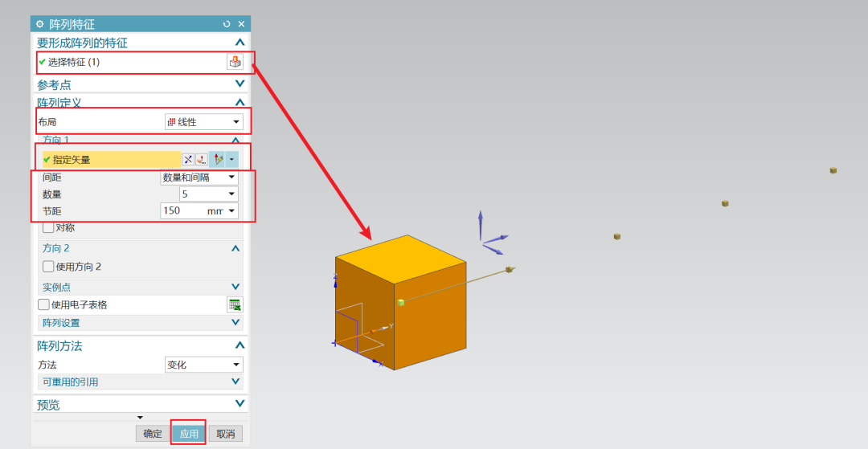Click the 选择特征 feature selection icon
The image size is (868, 449).
coord(235,62)
